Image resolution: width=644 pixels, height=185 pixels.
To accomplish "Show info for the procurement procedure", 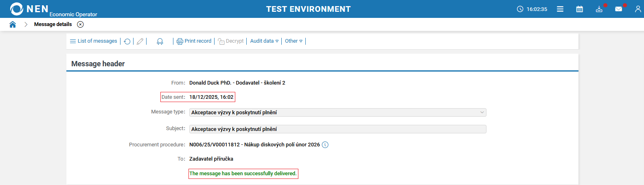I will tap(325, 145).
